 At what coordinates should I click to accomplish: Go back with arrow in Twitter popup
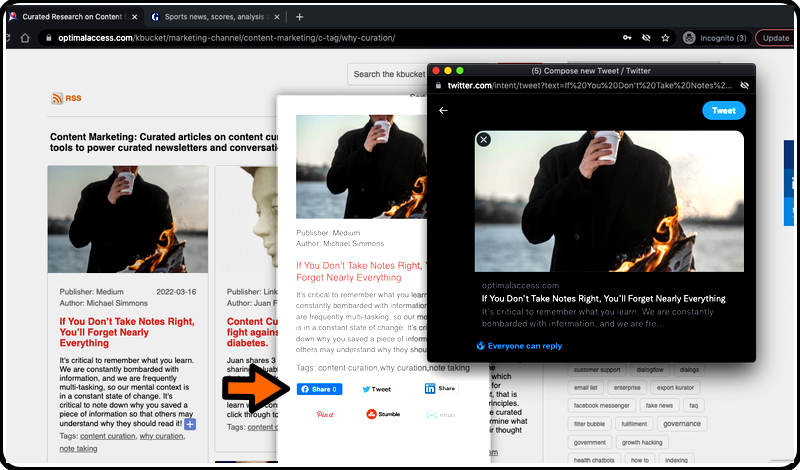click(443, 110)
